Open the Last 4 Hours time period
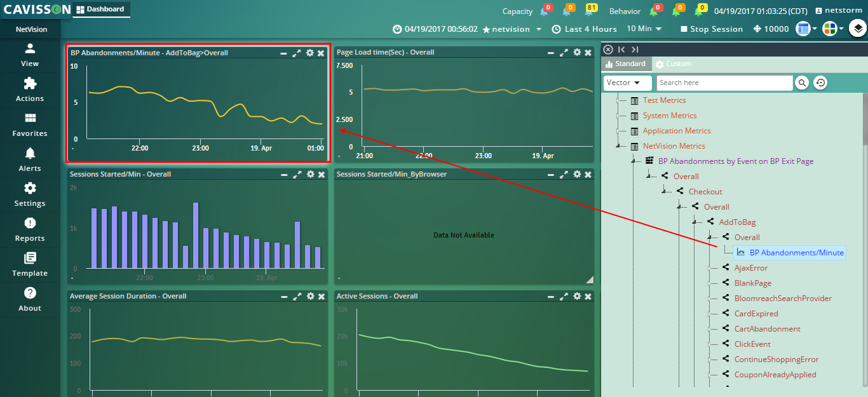868x397 pixels. coord(584,29)
